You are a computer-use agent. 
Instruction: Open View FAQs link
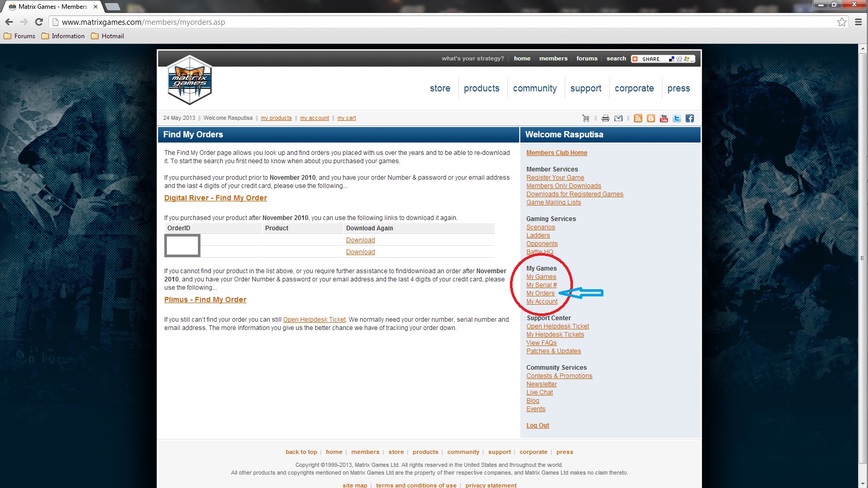coord(541,343)
